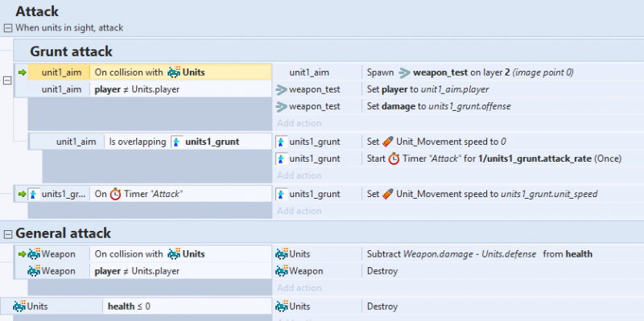Select the Grunt attack group title
Viewport: 644px width, 321px height.
pos(71,51)
